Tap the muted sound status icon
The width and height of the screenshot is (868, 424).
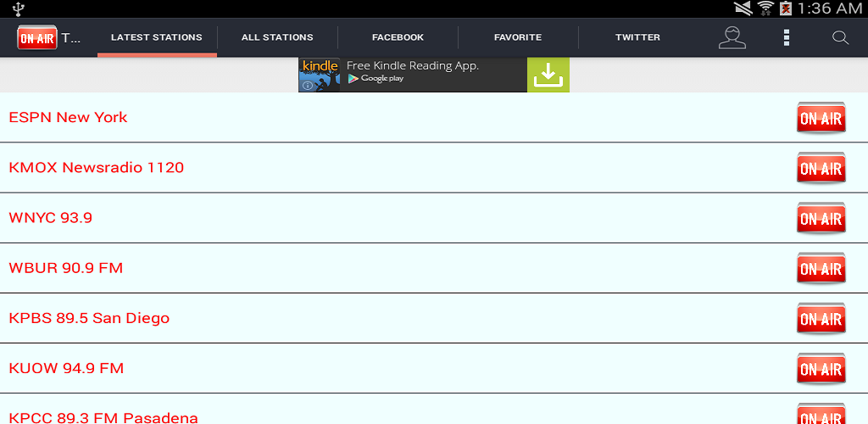pos(743,8)
